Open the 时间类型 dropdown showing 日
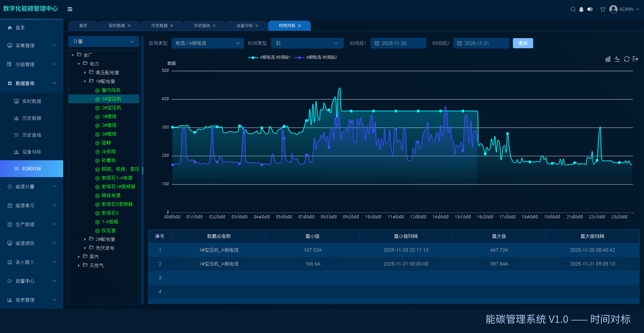 pos(307,43)
